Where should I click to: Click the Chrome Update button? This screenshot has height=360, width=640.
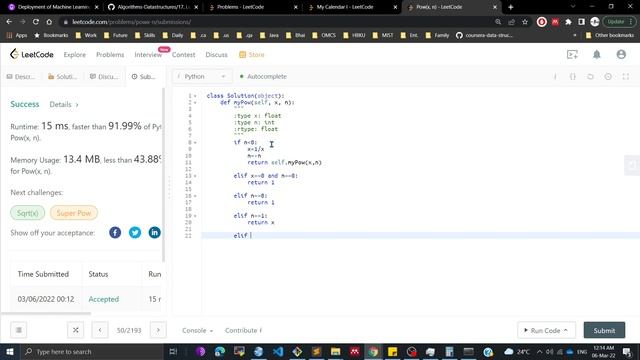(620, 22)
